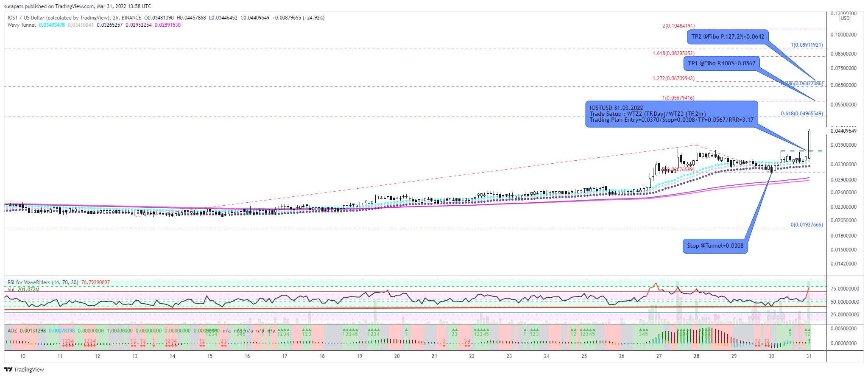Screen dimensions: 868x377
Task: Click the Fib label 1.272(0.06709943)
Action: 673,78
